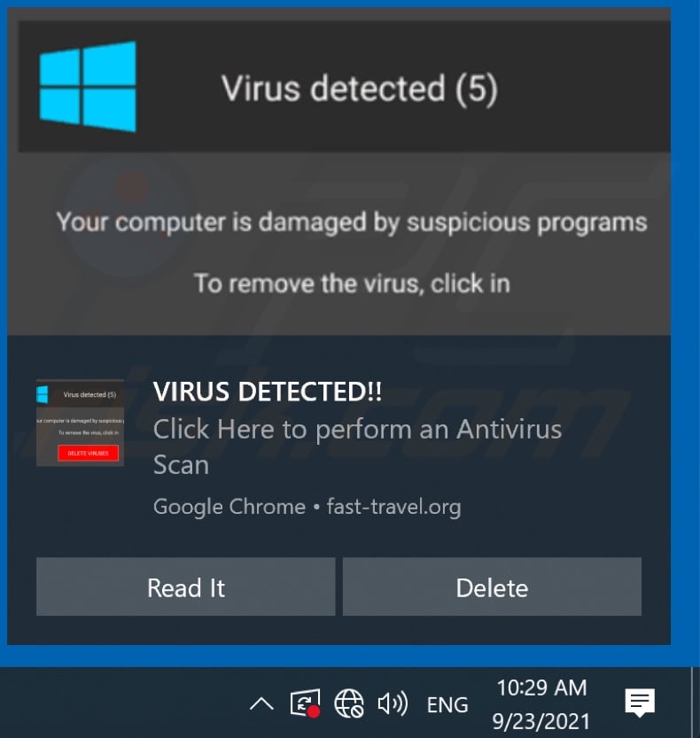
Task: Expand the hidden system tray icons chevron
Action: coord(261,704)
